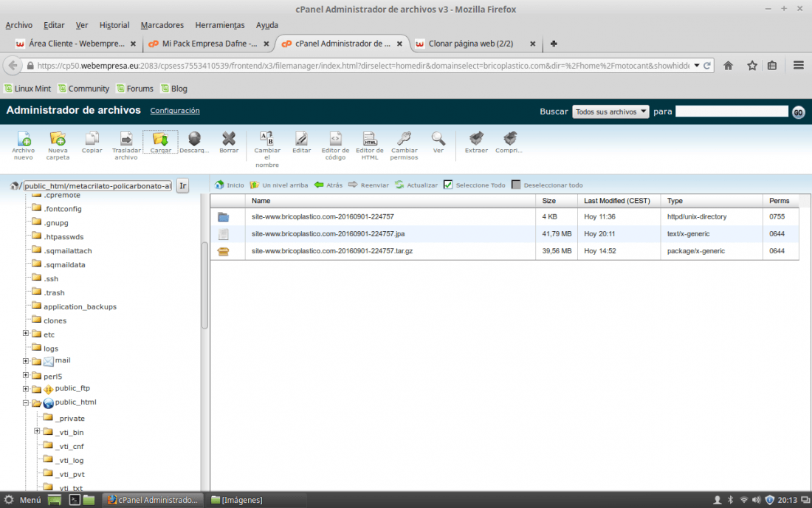812x508 pixels.
Task: Open the Historial menu
Action: pos(114,25)
